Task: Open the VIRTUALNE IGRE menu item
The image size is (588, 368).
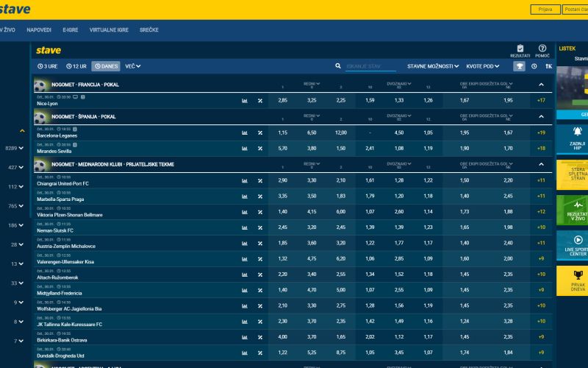Action: (109, 30)
